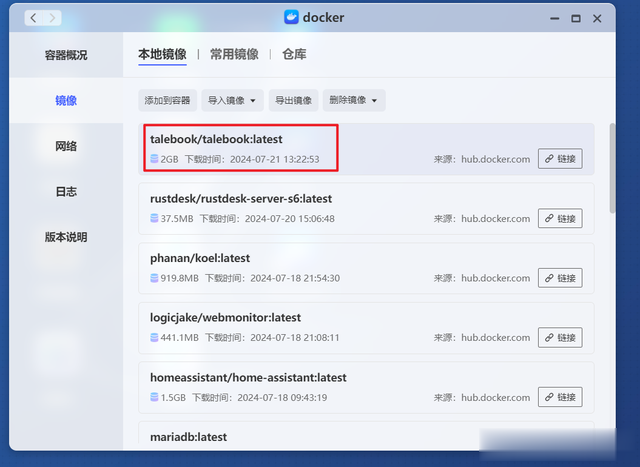Switch to the 仓库 tab
Screen dimensions: 640x467
(x=294, y=54)
